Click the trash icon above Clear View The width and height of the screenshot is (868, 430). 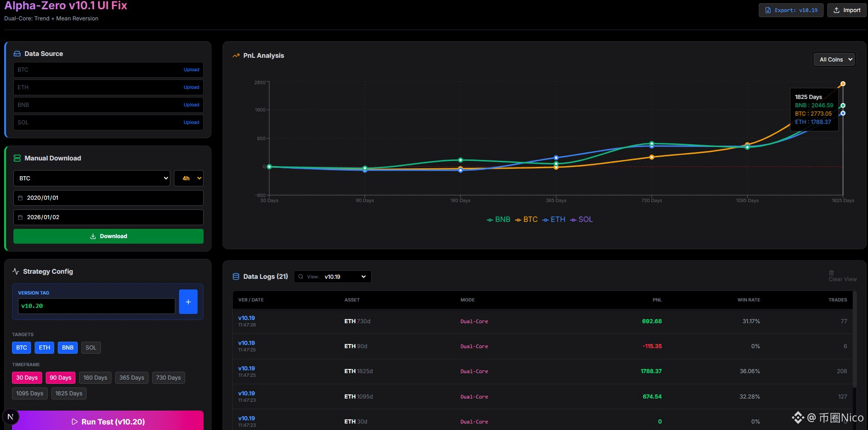coord(831,273)
